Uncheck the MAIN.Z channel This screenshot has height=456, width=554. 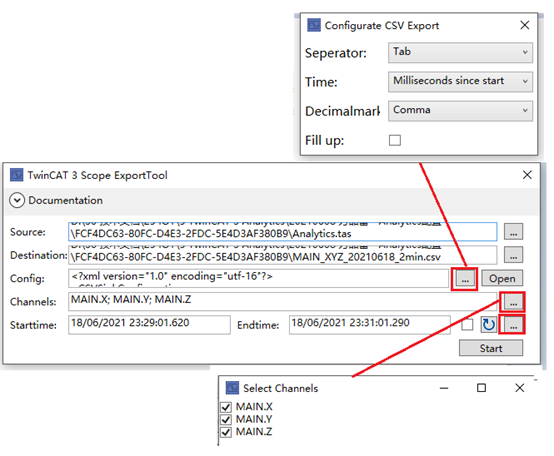point(226,432)
